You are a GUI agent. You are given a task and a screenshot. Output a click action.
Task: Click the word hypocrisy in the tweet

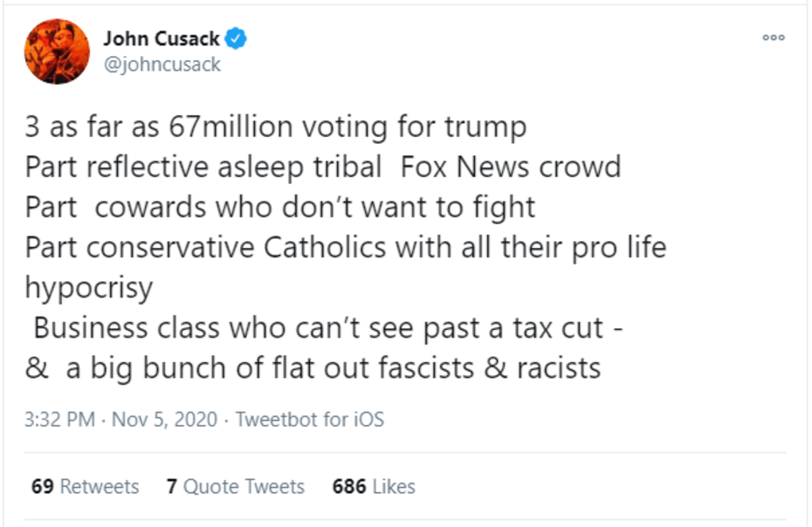coord(89,288)
